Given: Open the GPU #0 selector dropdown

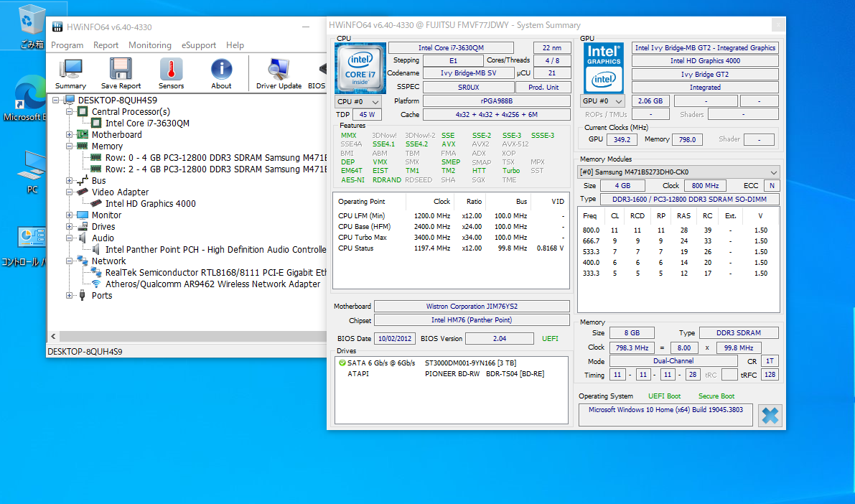Looking at the screenshot, I should 602,101.
